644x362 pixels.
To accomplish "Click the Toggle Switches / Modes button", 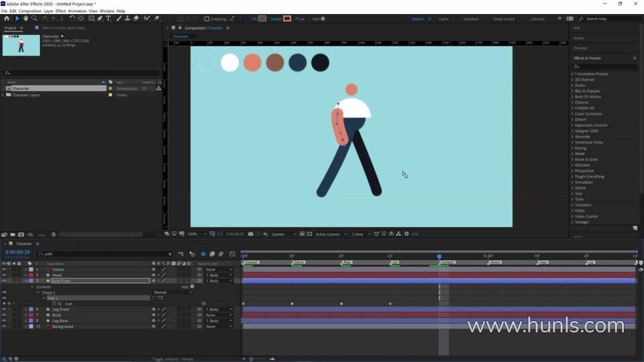I will (173, 359).
